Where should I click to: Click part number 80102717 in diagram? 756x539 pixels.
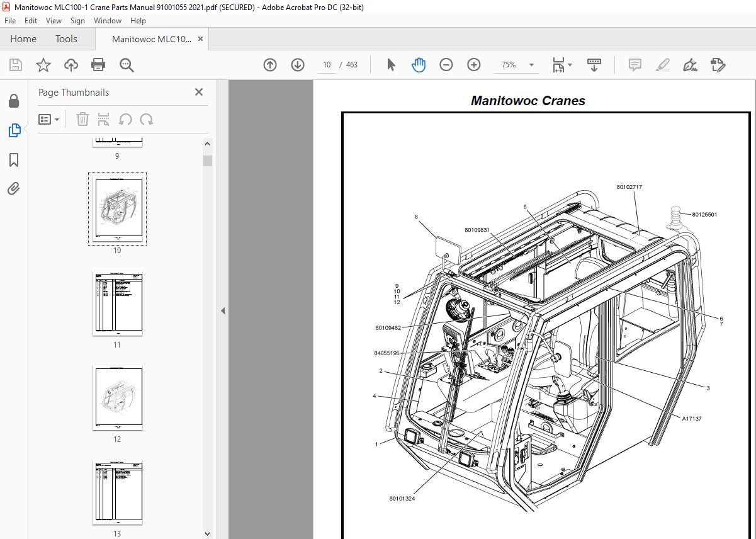pos(629,187)
